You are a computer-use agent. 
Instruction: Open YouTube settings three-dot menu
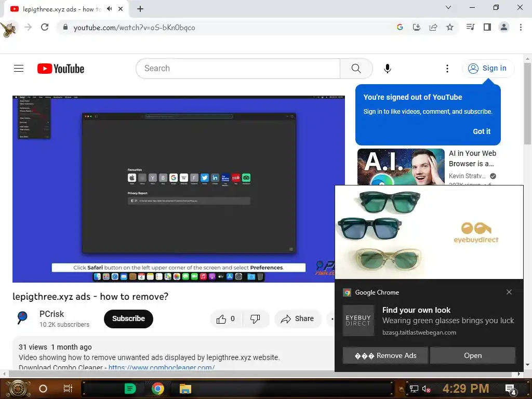click(x=447, y=69)
